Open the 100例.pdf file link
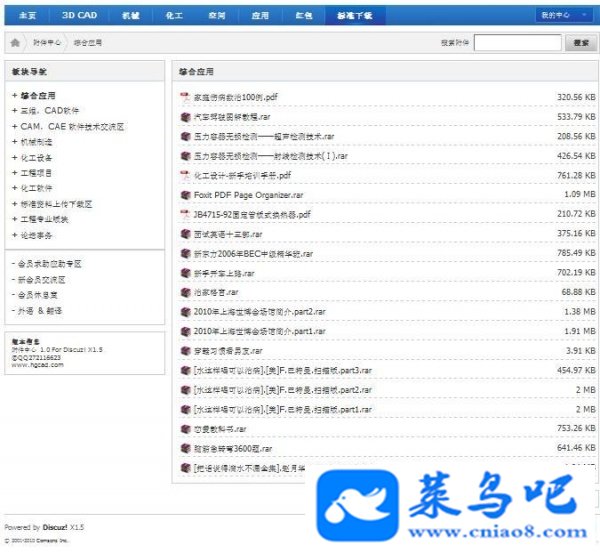This screenshot has width=600, height=553. click(x=236, y=97)
